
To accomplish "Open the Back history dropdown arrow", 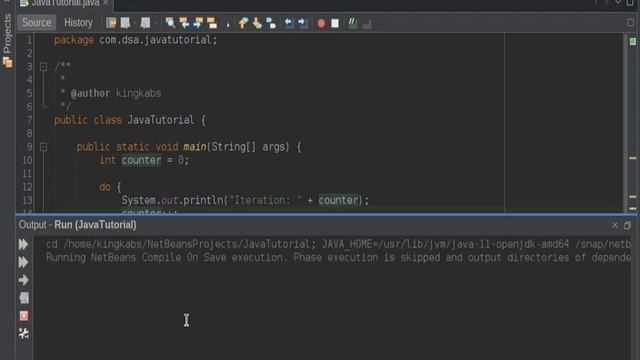I will [135, 23].
